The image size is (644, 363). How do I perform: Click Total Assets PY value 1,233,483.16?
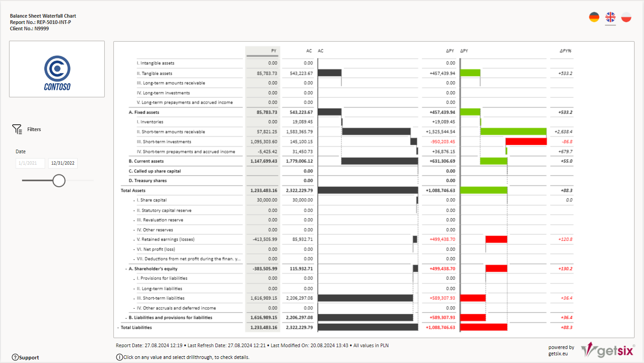click(265, 190)
